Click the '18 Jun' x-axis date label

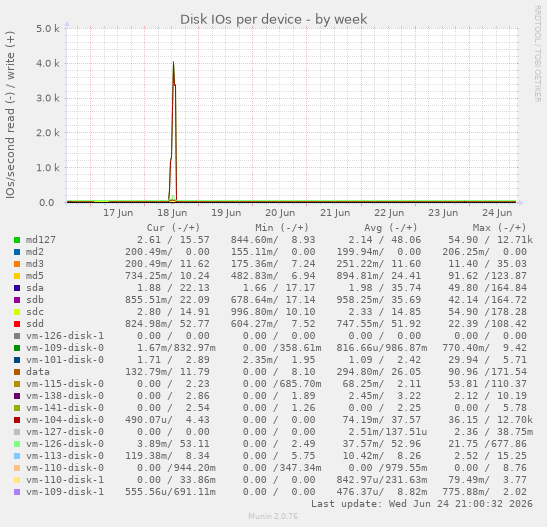coord(172,213)
